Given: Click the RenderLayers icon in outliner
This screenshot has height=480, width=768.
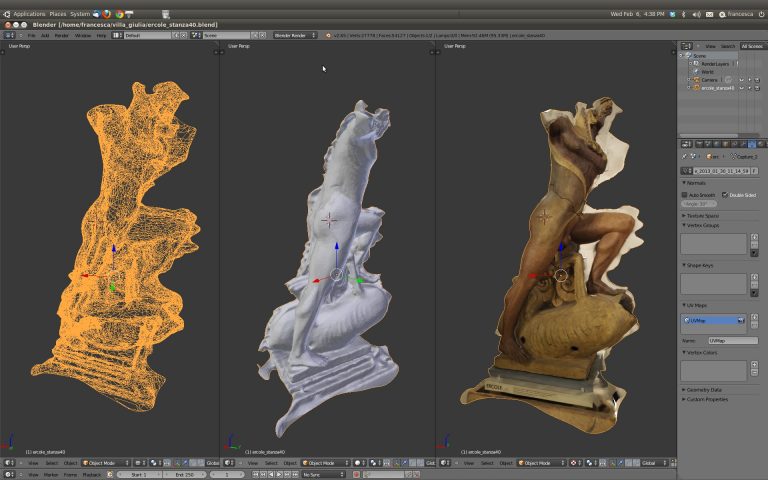Looking at the screenshot, I should click(695, 64).
